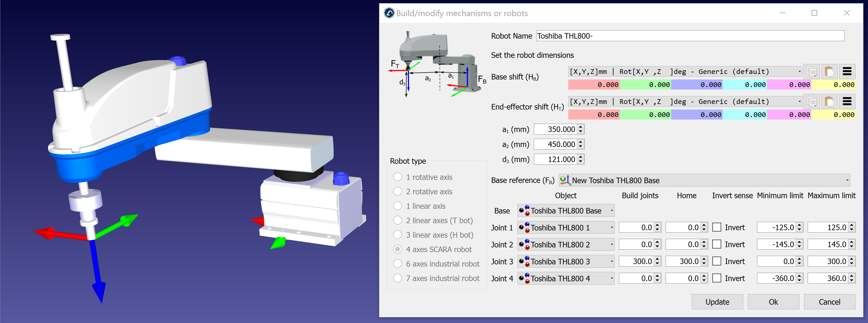Open the options menu icon for End-effector shift
The width and height of the screenshot is (868, 323).
coord(847,102)
